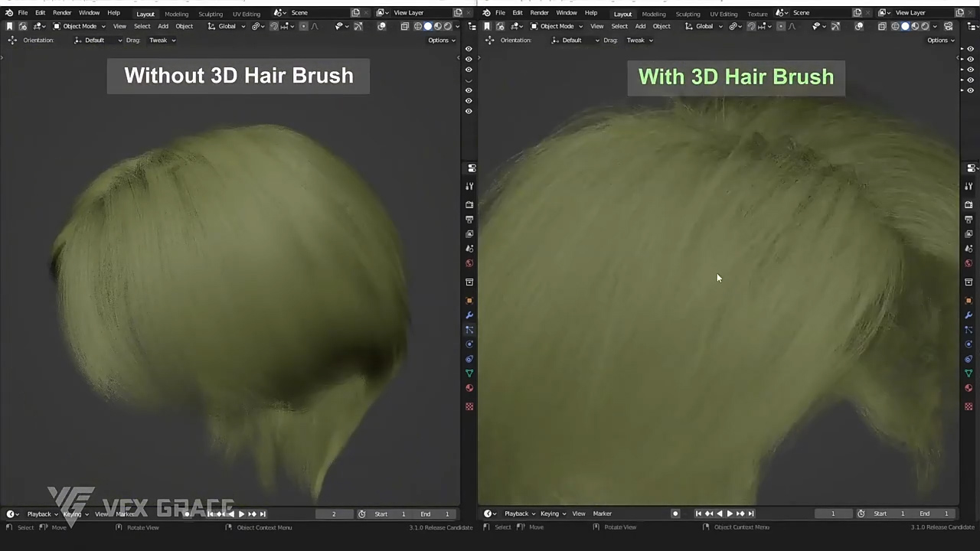The image size is (980, 551).
Task: Open World properties icon in middle sidebar
Action: click(469, 263)
